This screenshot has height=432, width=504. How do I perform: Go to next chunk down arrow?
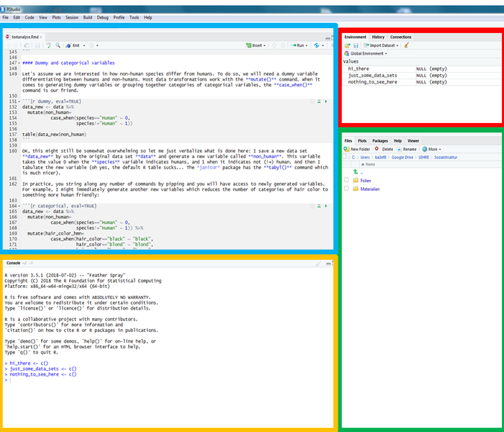point(283,45)
